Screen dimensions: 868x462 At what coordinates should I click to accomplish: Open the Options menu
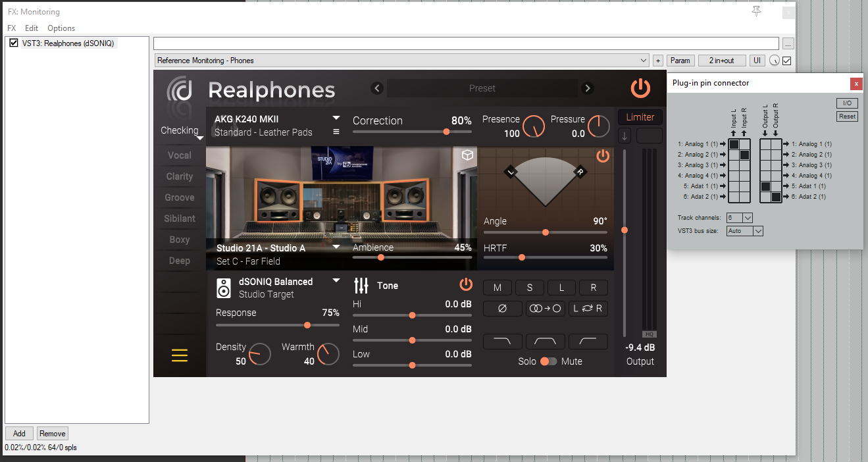pyautogui.click(x=61, y=28)
